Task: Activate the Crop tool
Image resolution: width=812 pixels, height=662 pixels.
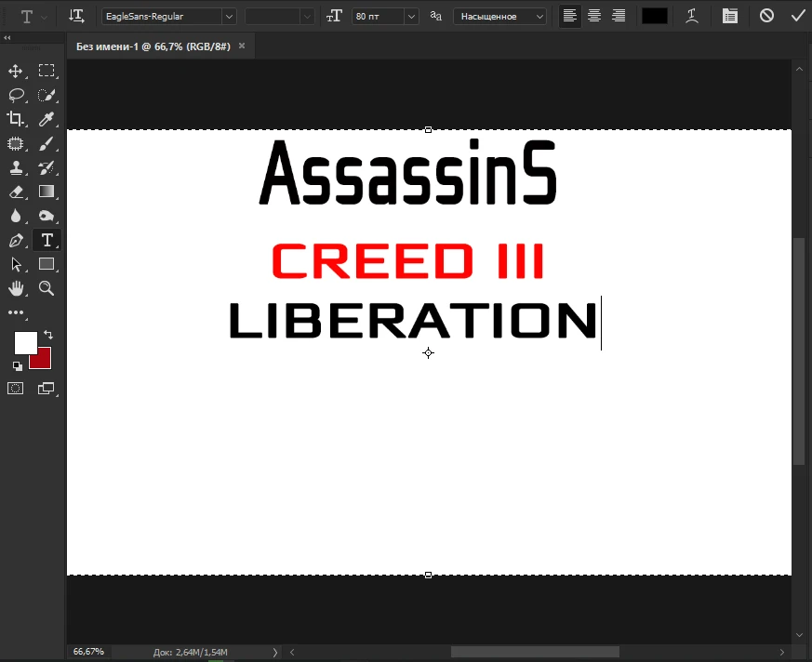Action: pyautogui.click(x=15, y=119)
